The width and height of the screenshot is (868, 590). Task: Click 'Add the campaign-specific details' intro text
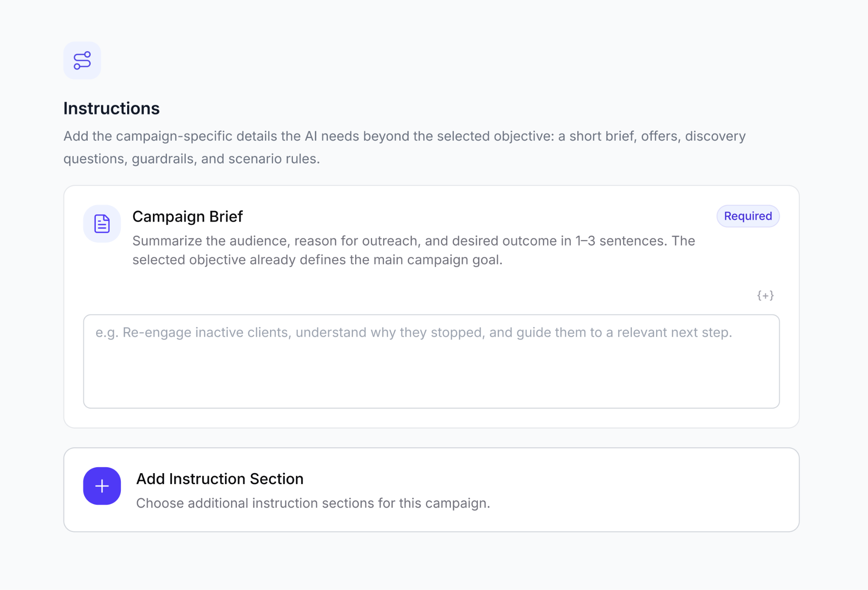(404, 136)
